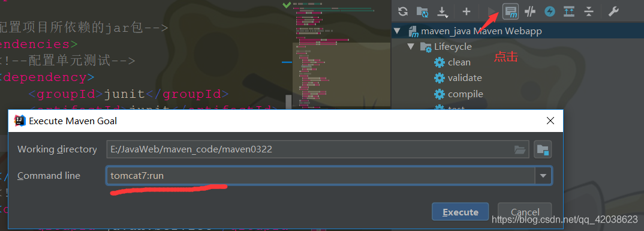Click the Command line label

pyautogui.click(x=49, y=176)
